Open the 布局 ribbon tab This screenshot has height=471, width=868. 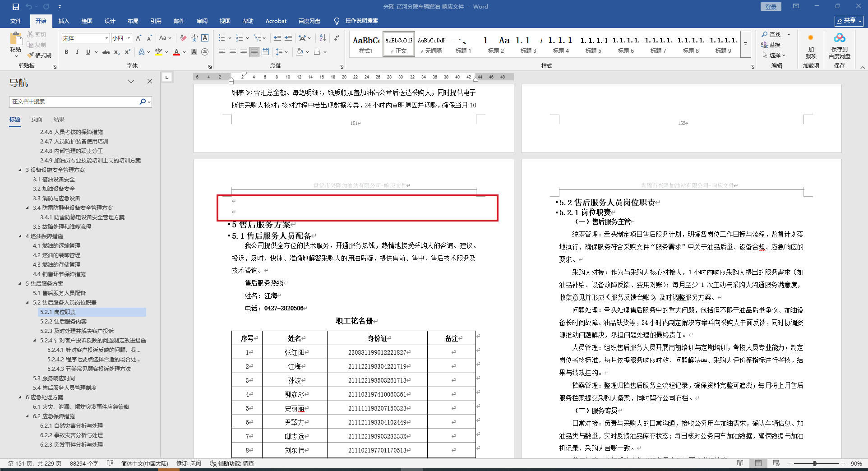[133, 21]
